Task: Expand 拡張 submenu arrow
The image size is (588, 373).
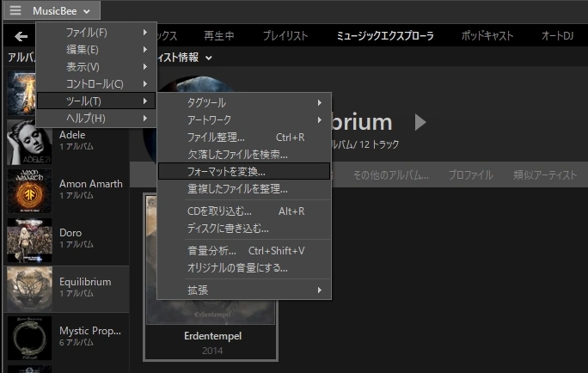Action: 320,290
